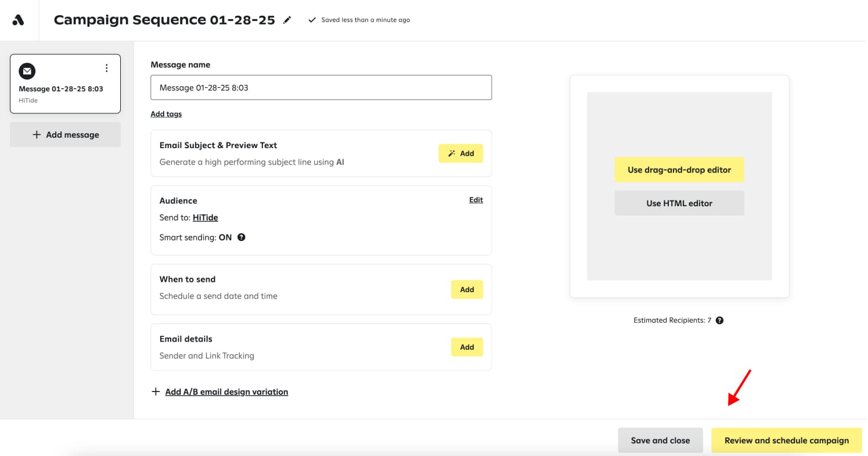Click Add A/B email design variation
The image size is (868, 456).
226,392
